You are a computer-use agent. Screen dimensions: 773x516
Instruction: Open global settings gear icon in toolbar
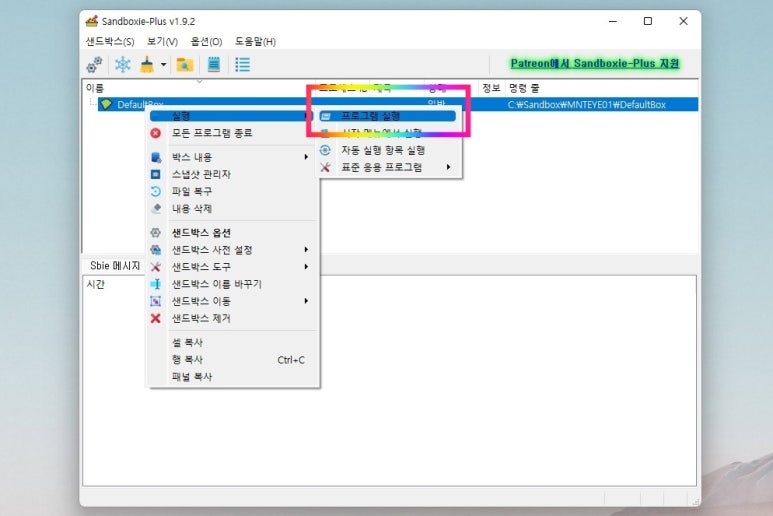pos(94,65)
